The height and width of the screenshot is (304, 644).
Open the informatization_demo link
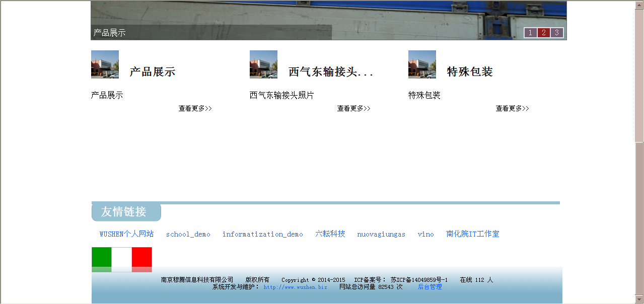(x=262, y=234)
